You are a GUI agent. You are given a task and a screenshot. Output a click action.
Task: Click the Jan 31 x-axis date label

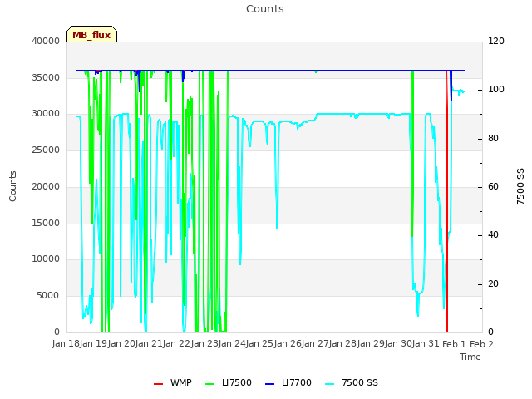coord(426,343)
